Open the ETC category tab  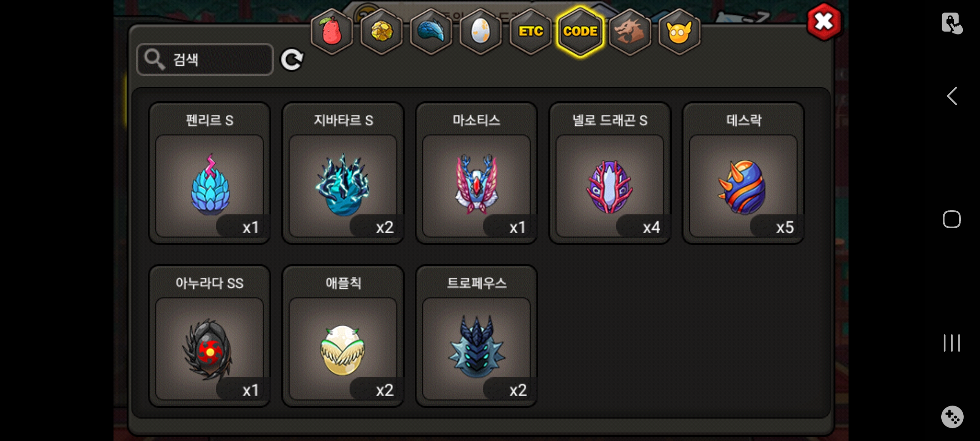pyautogui.click(x=530, y=31)
